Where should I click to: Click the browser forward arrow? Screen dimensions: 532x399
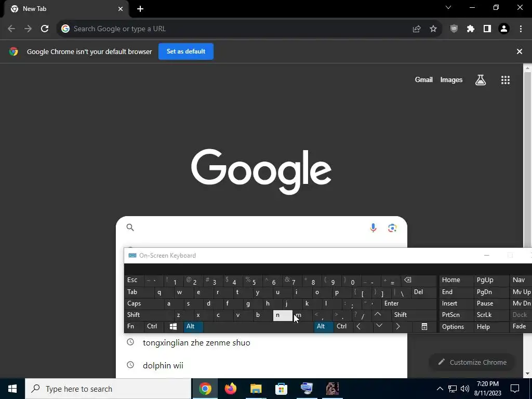pyautogui.click(x=28, y=29)
